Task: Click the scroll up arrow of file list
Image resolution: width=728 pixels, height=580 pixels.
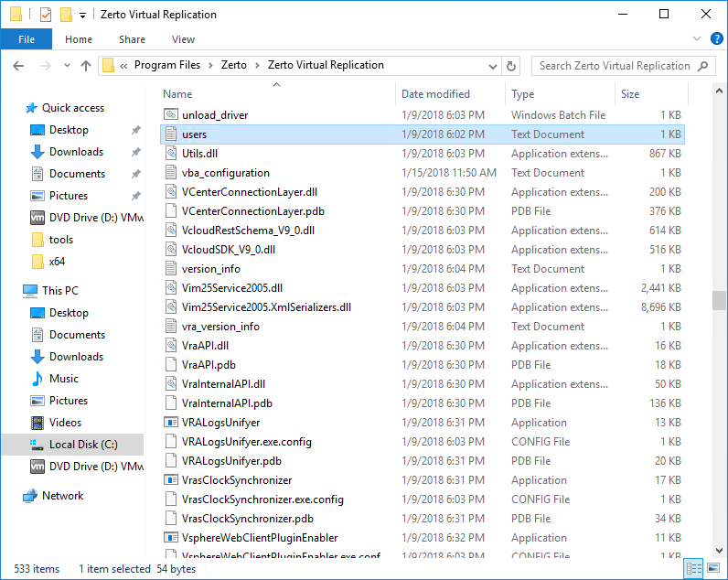Action: (x=719, y=91)
